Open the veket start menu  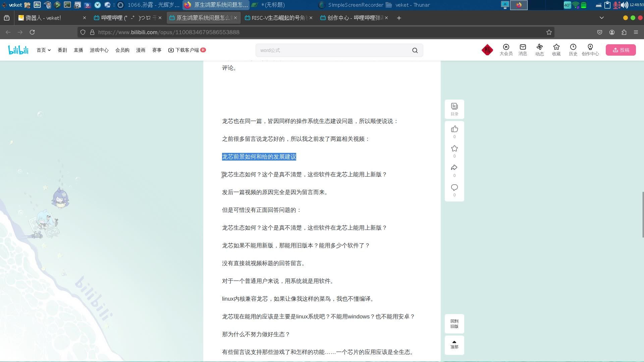[x=12, y=5]
